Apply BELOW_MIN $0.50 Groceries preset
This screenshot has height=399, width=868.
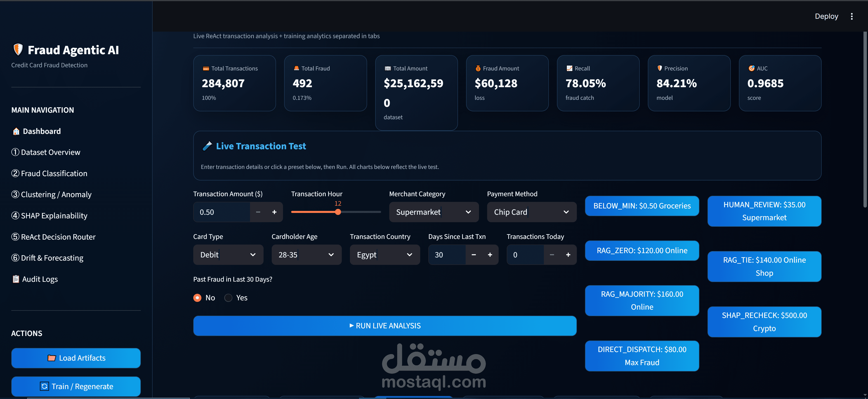[x=642, y=206]
